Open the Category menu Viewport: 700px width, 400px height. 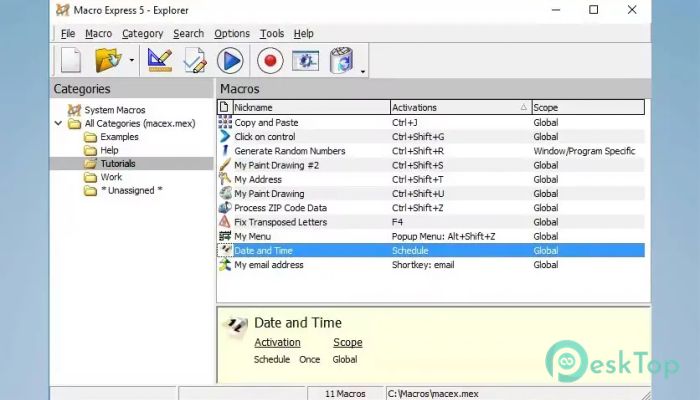coord(142,33)
